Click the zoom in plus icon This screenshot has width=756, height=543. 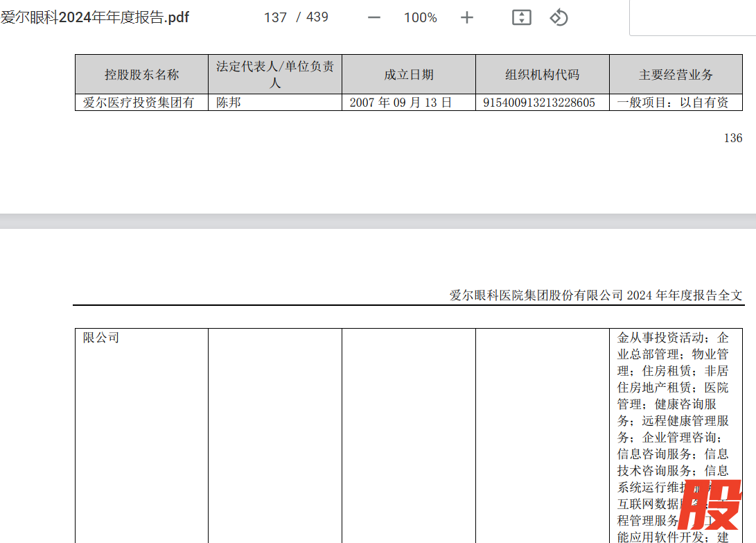467,17
